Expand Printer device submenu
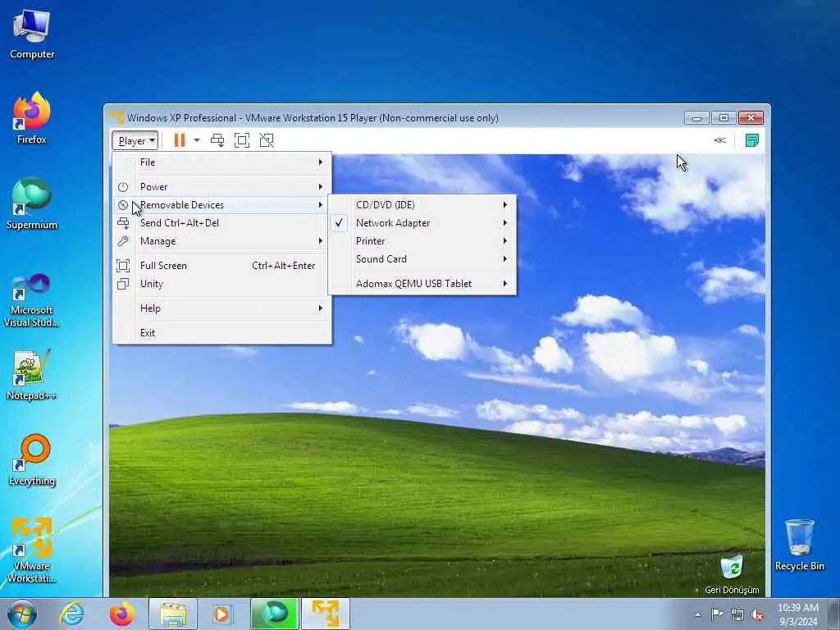The height and width of the screenshot is (630, 840). (x=422, y=242)
